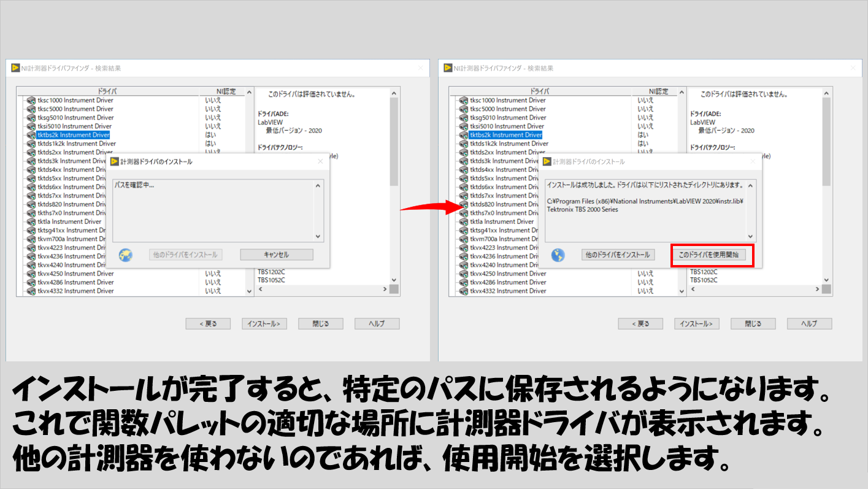Screen dimensions: 868x489
Task: Select tkvx4286 Instrument Driver in left window
Action: coord(75,282)
